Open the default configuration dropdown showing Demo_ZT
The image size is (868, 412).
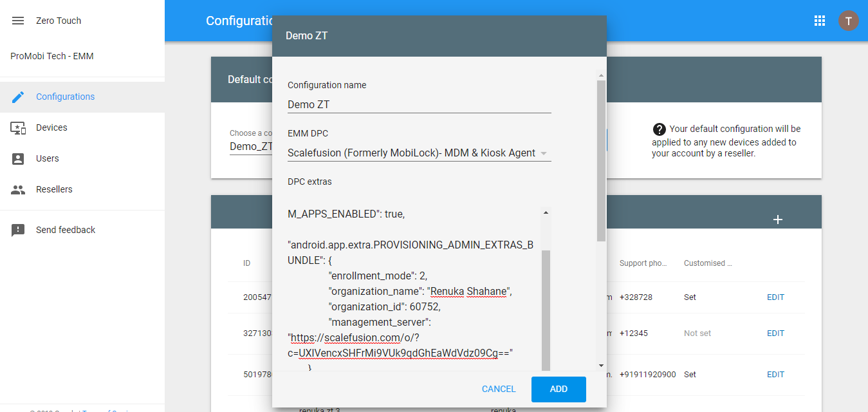(250, 146)
